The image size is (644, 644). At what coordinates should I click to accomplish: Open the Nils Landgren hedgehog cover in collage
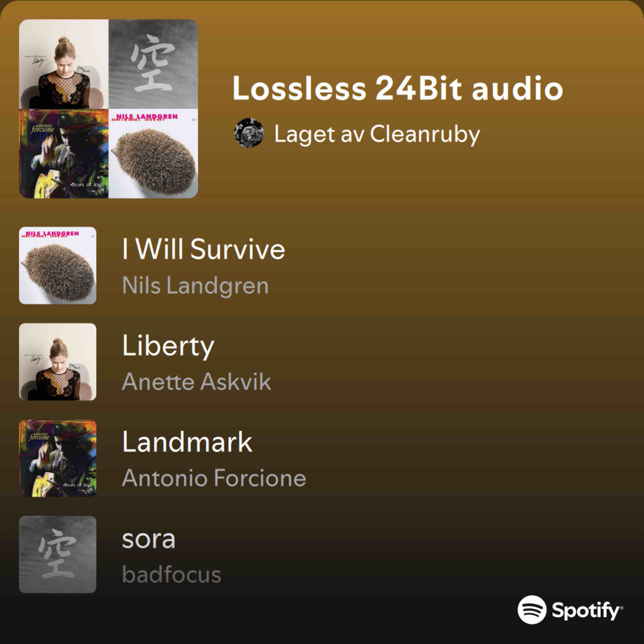pyautogui.click(x=153, y=154)
